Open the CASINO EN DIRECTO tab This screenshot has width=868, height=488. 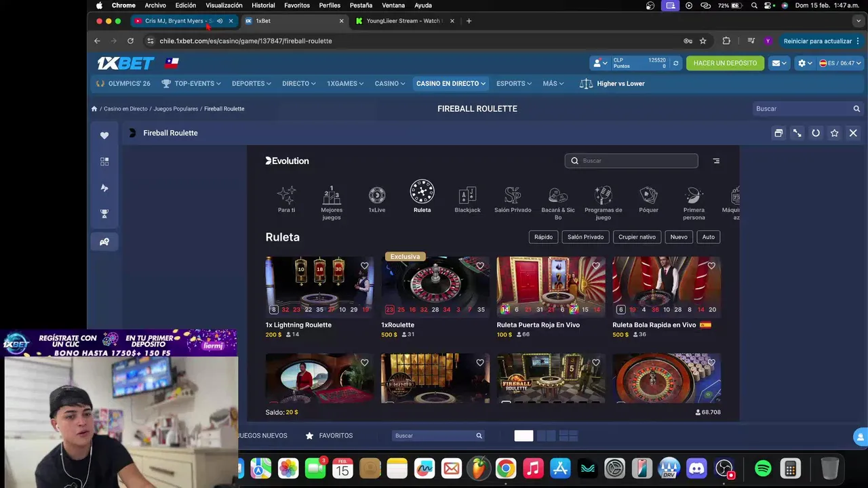[x=451, y=83]
